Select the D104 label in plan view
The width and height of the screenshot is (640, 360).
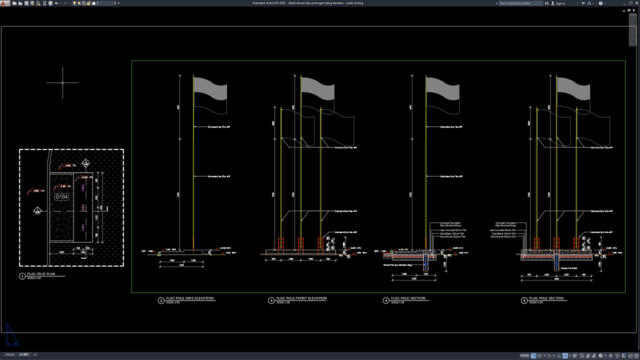62,197
